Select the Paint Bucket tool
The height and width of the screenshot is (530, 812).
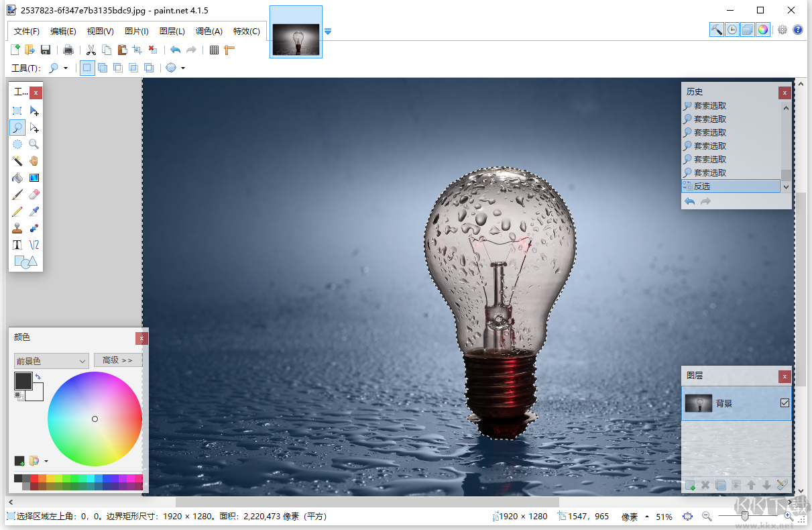17,177
